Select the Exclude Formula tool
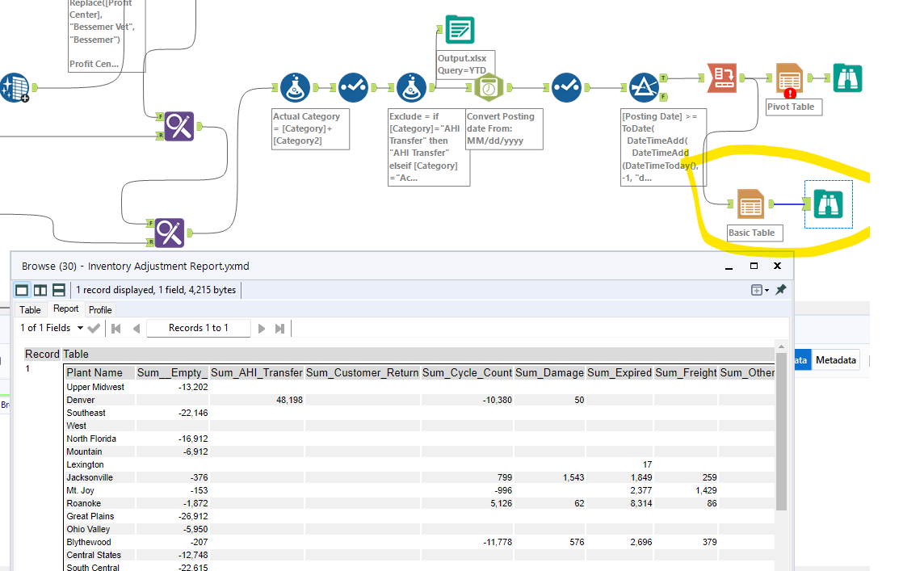The width and height of the screenshot is (924, 571). point(411,87)
